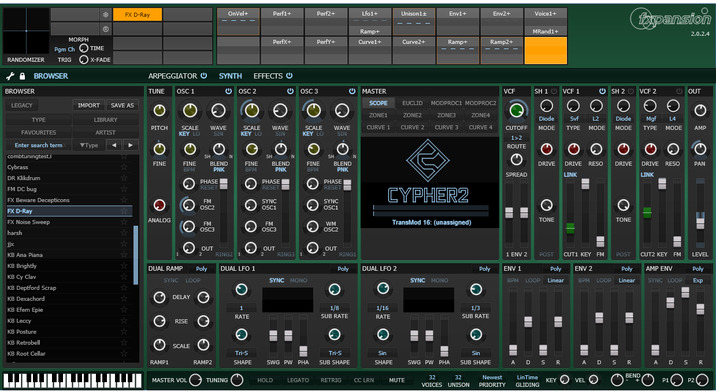Click the MUTE button

coord(396,380)
